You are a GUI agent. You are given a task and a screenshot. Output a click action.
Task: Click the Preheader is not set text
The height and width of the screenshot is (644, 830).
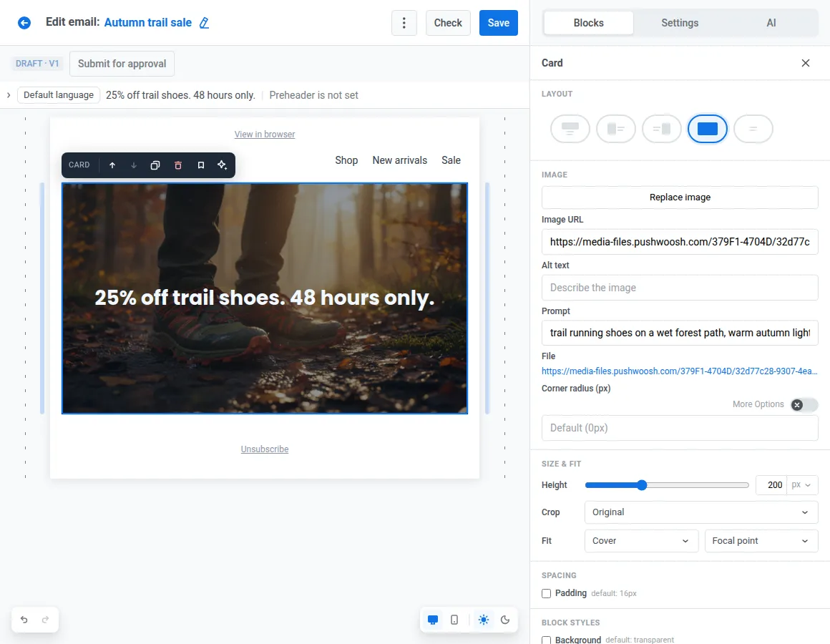[314, 95]
